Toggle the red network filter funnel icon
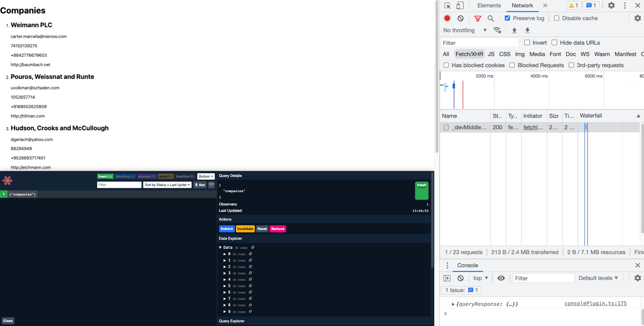 pos(477,18)
